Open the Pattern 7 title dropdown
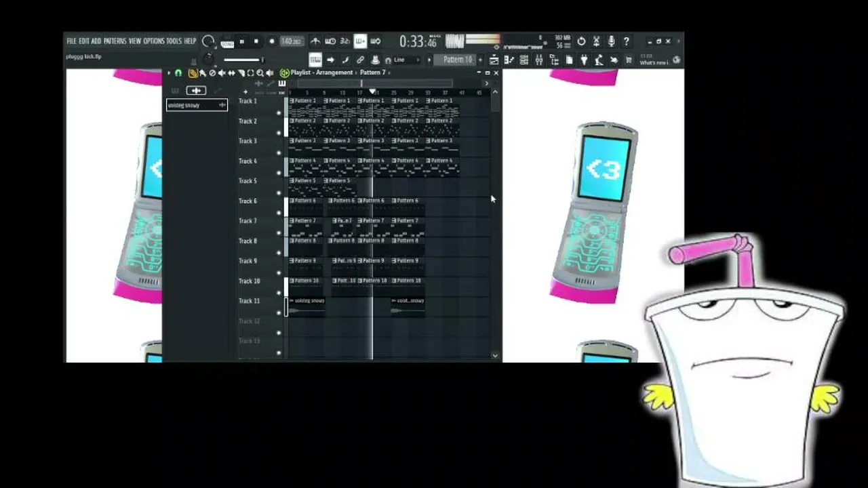Screen dimensions: 868x488 coord(373,73)
